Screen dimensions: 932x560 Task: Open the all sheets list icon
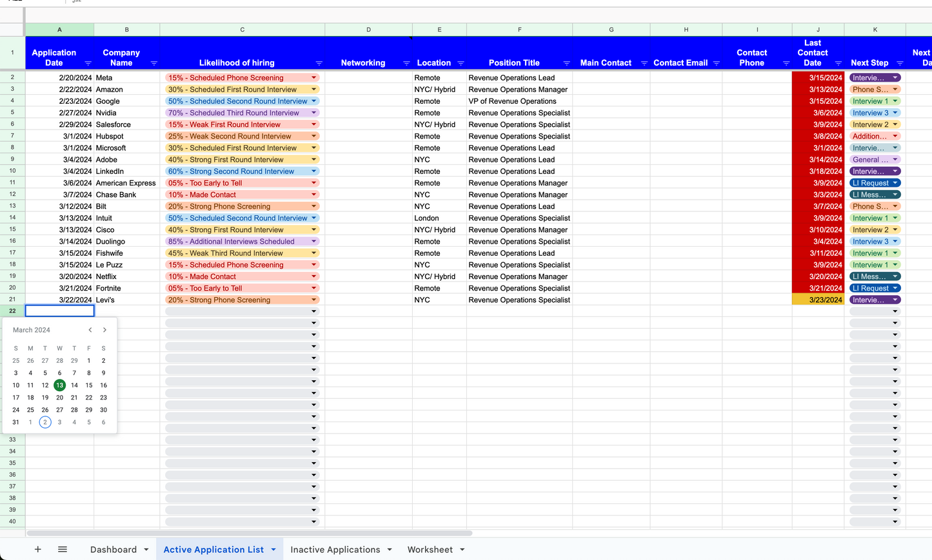(63, 549)
